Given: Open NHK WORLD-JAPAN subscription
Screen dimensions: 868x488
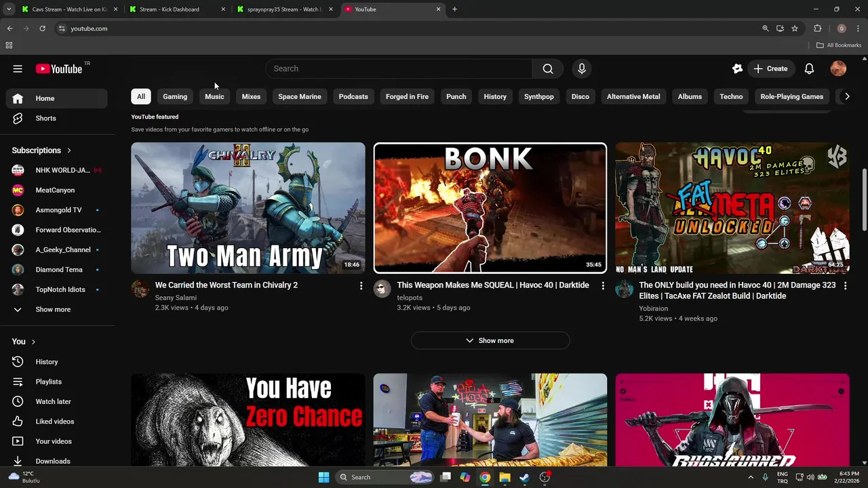Looking at the screenshot, I should coord(57,170).
